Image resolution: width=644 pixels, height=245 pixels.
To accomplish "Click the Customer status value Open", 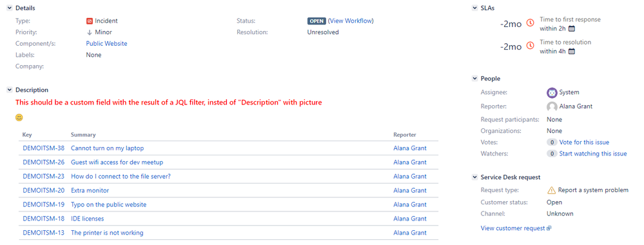I will coord(554,202).
